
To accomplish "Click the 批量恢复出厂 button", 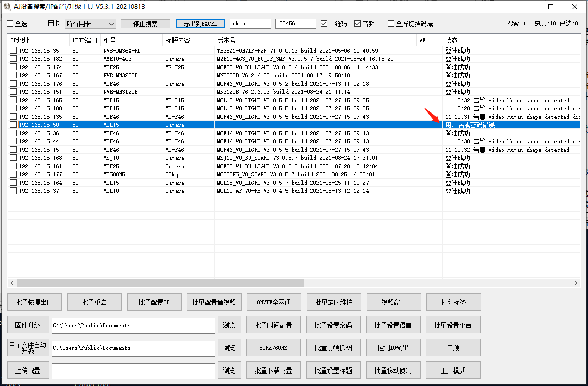I will 34,302.
